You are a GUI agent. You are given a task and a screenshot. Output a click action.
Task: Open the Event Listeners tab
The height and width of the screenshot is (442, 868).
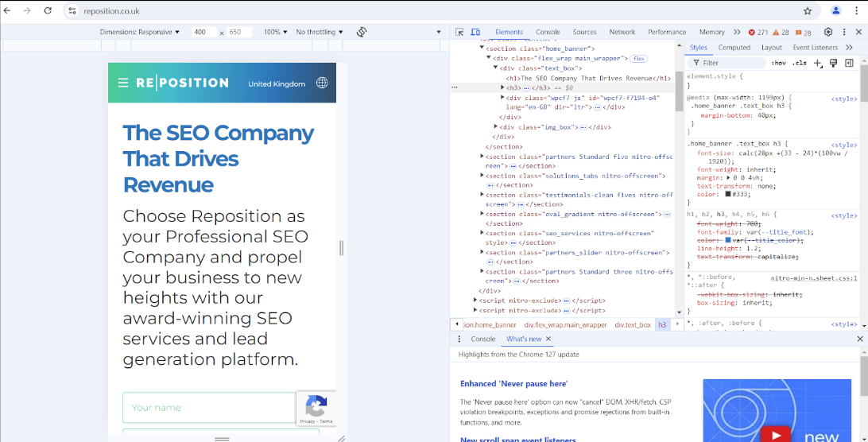[816, 48]
